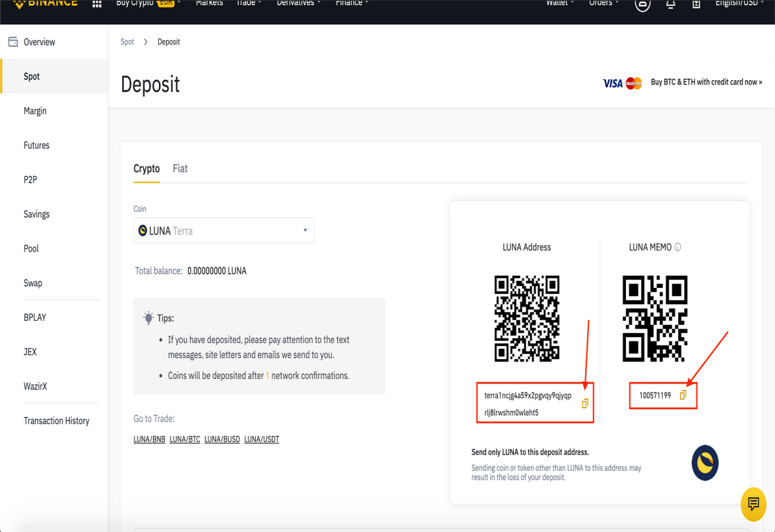775x532 pixels.
Task: Click the Overview wallet icon in sidebar
Action: [12, 42]
